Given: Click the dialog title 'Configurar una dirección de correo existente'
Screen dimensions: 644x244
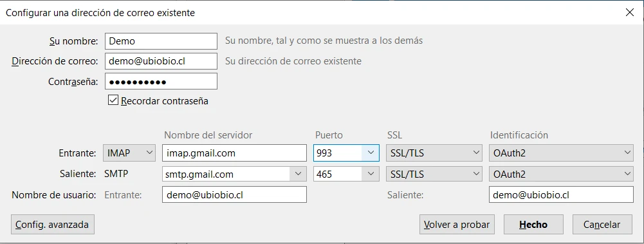Looking at the screenshot, I should click(x=100, y=13).
